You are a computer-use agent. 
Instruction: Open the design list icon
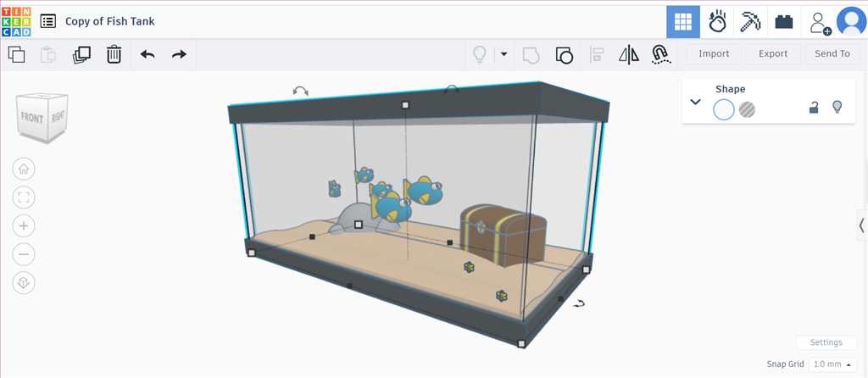48,21
